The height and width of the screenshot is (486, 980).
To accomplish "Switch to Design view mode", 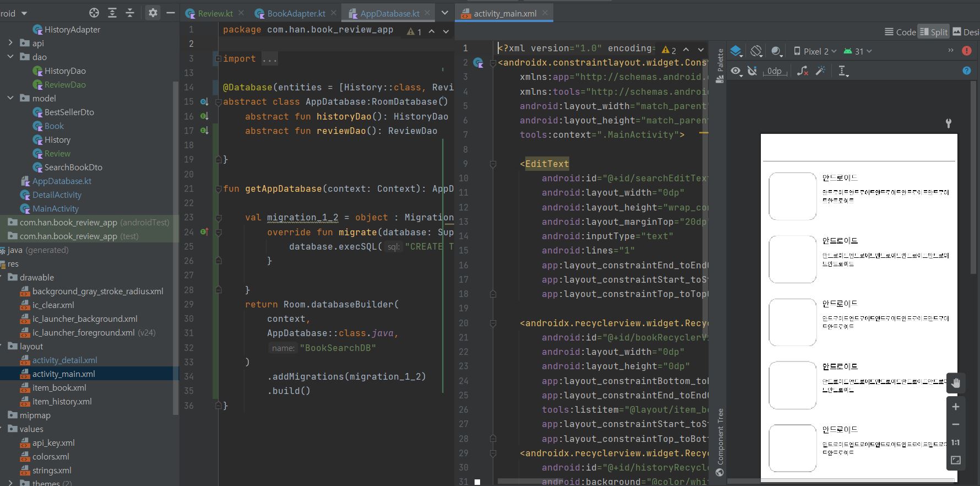I will [966, 32].
